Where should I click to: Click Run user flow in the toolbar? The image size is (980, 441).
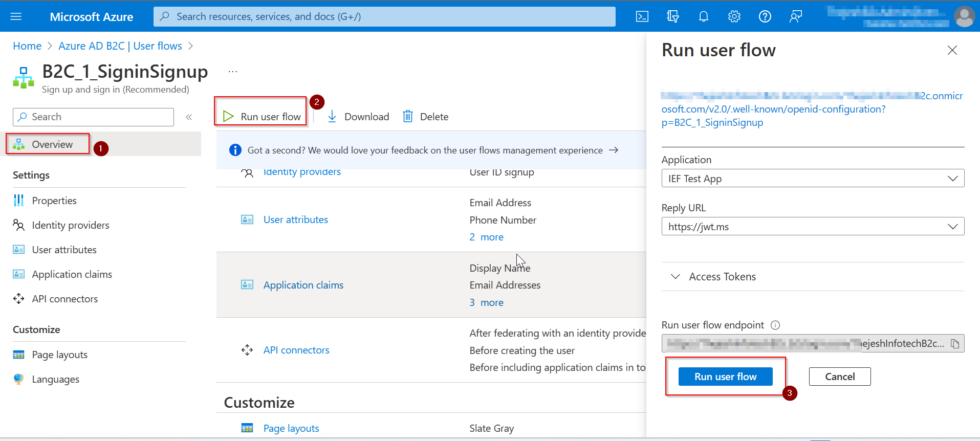click(x=262, y=117)
